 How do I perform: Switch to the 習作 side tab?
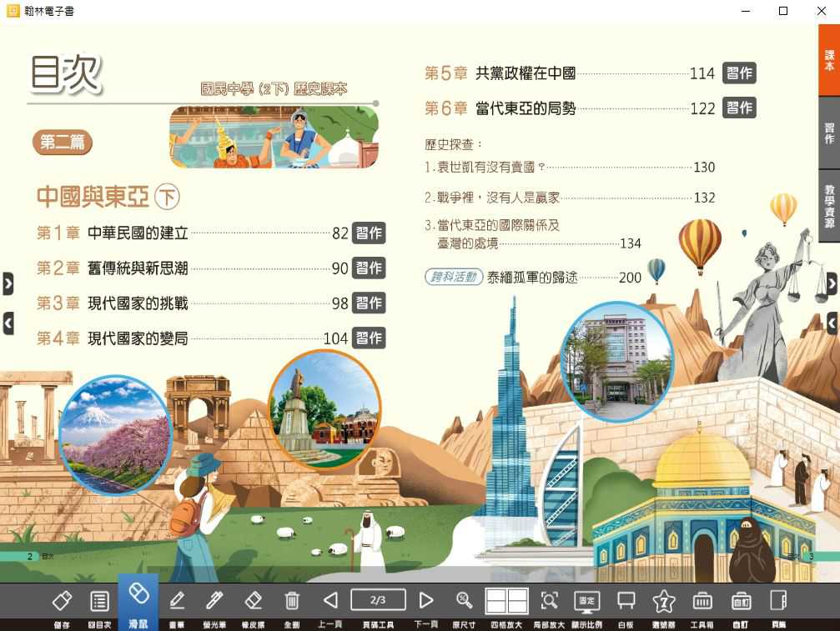point(829,133)
